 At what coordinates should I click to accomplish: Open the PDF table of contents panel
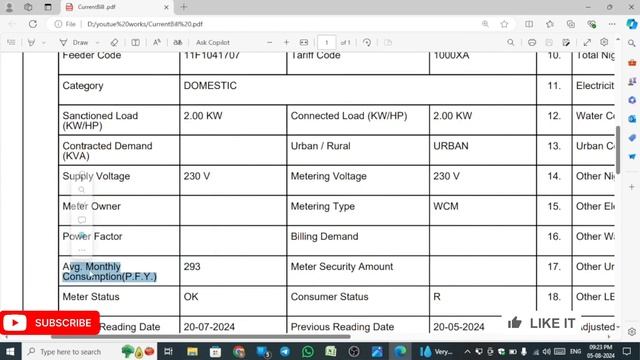(11, 42)
